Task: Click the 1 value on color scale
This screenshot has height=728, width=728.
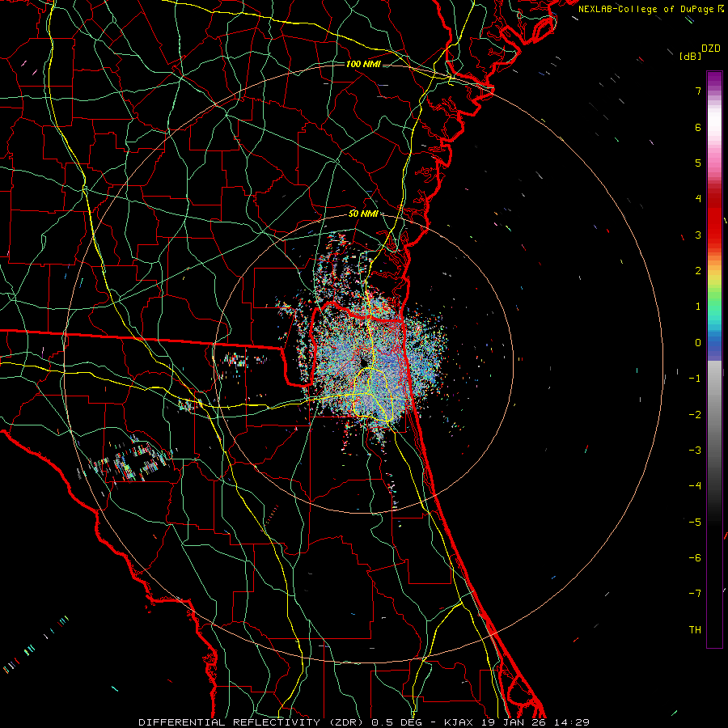Action: [698, 307]
